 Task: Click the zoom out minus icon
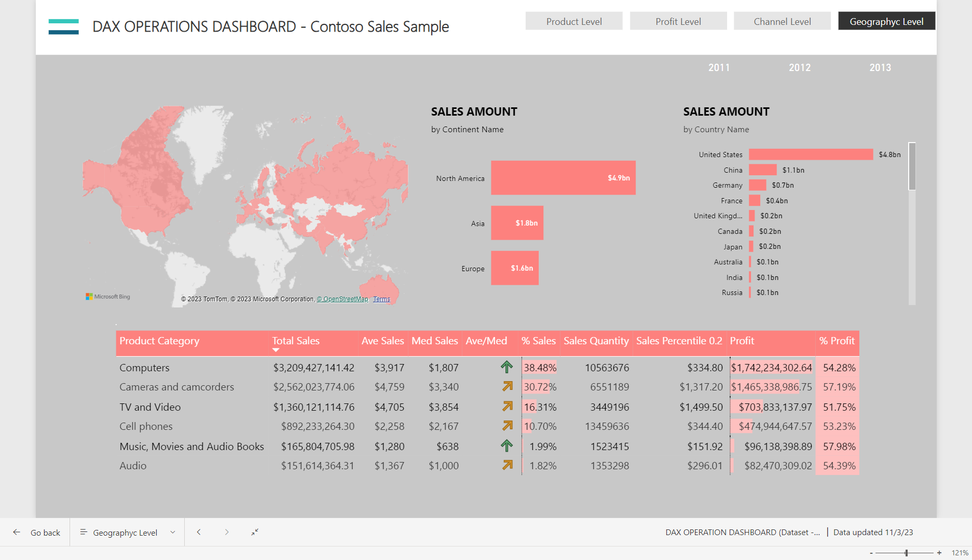[871, 553]
